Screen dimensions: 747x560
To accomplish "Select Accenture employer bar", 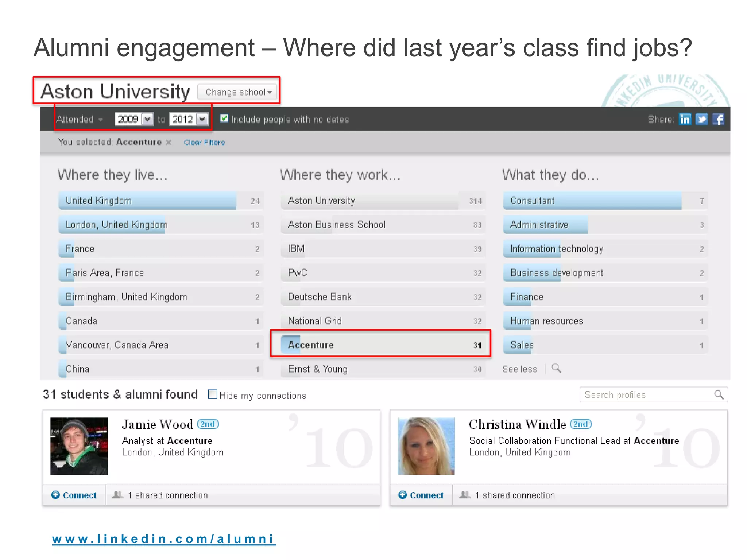I will click(383, 345).
